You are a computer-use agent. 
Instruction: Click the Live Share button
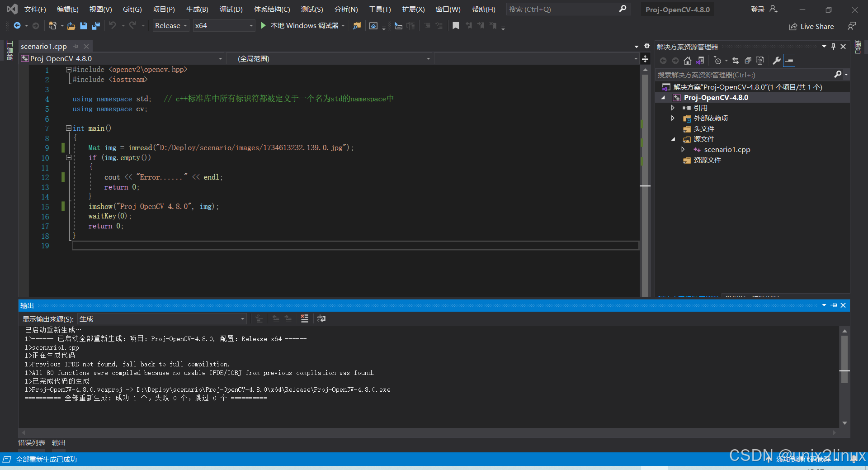pyautogui.click(x=811, y=26)
